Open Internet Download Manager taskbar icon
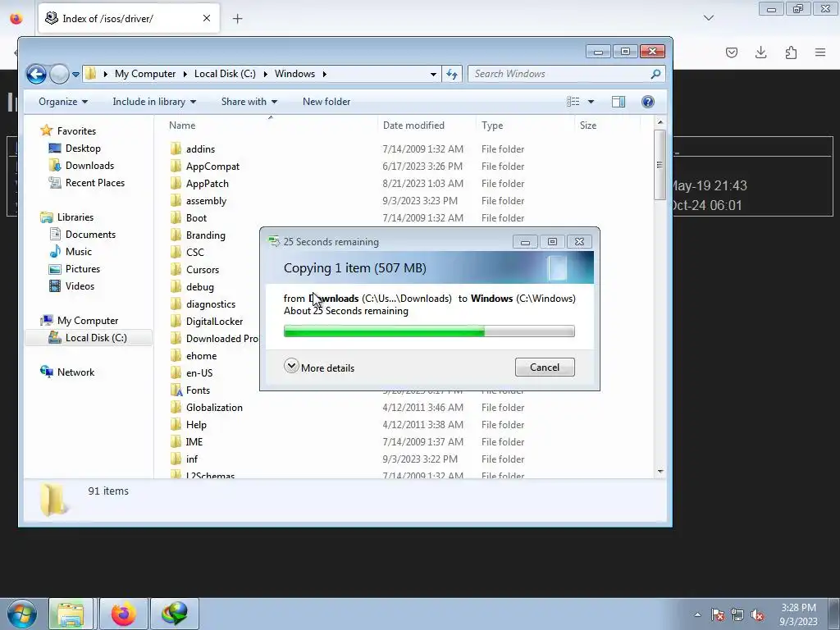 tap(175, 614)
